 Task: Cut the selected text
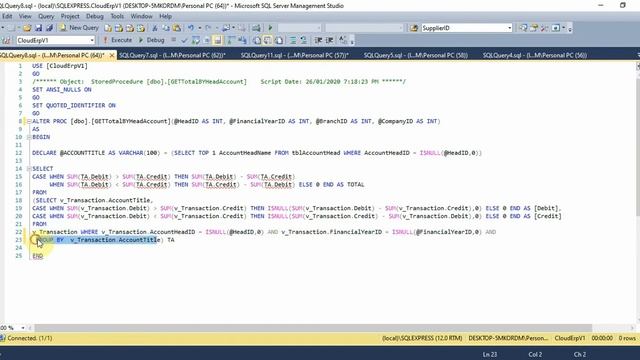(155, 28)
